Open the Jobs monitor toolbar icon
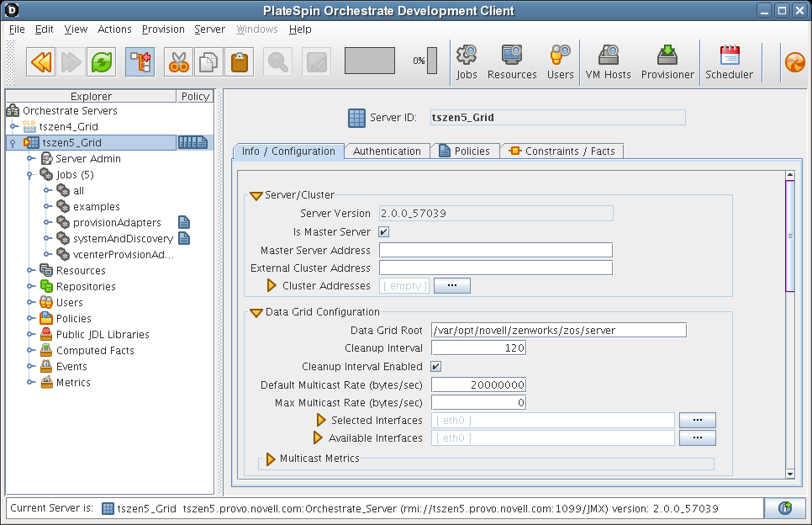Viewport: 812px width, 525px height. click(x=467, y=62)
